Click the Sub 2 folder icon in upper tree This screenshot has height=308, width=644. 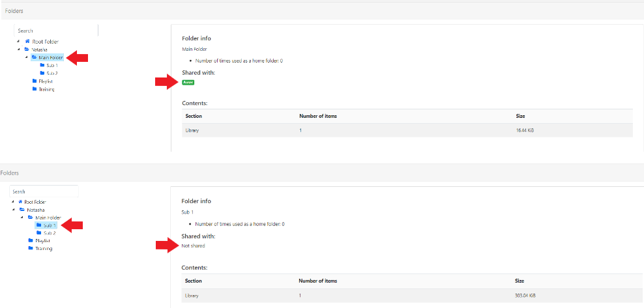[42, 73]
